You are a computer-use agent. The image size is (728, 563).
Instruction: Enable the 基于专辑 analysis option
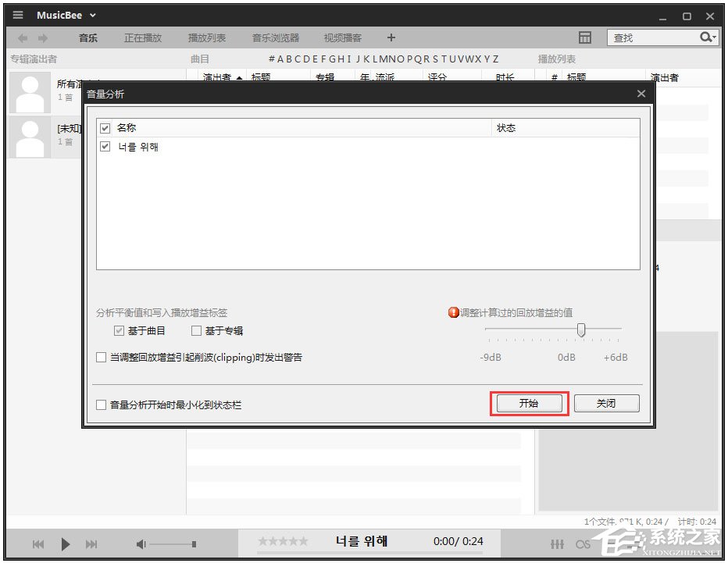[x=196, y=330]
